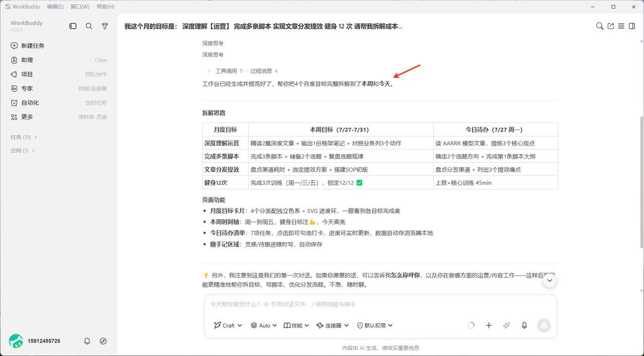
Task: Open search icon in chat header
Action: [x=600, y=26]
